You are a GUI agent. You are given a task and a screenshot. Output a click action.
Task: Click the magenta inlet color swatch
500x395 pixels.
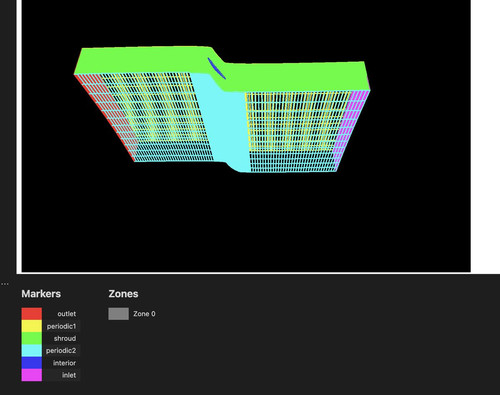pyautogui.click(x=32, y=375)
